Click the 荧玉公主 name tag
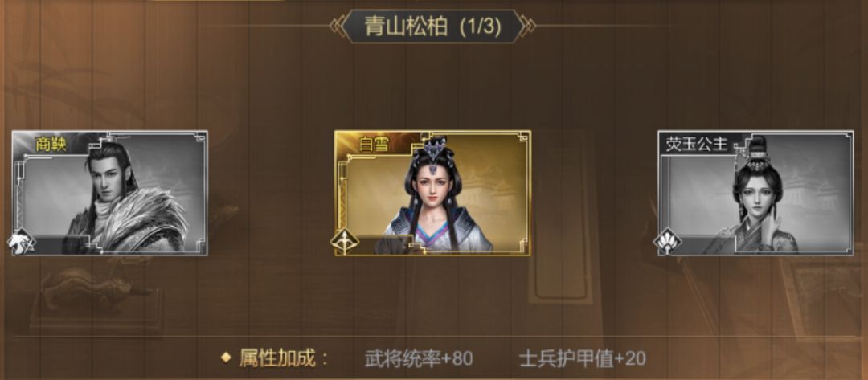The width and height of the screenshot is (868, 380). (696, 145)
